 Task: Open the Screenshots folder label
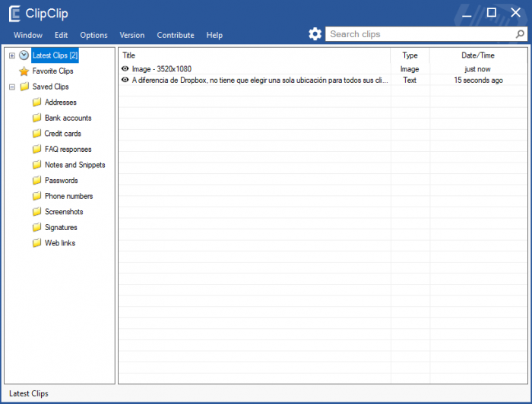(x=64, y=211)
